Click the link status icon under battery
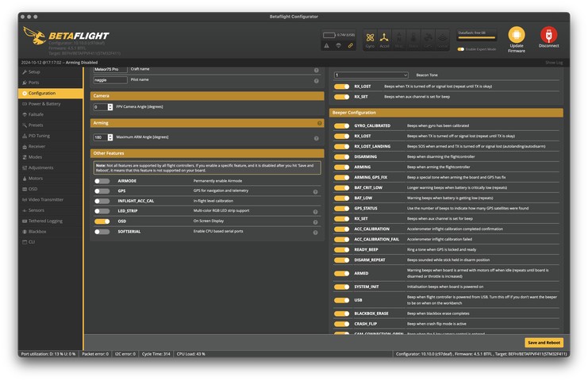This screenshot has height=381, width=588. (350, 46)
